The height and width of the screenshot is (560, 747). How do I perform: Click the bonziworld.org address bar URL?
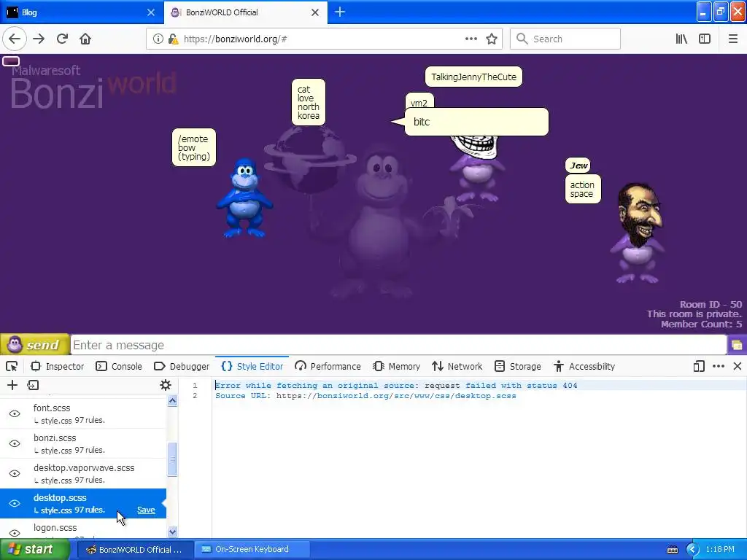[236, 39]
